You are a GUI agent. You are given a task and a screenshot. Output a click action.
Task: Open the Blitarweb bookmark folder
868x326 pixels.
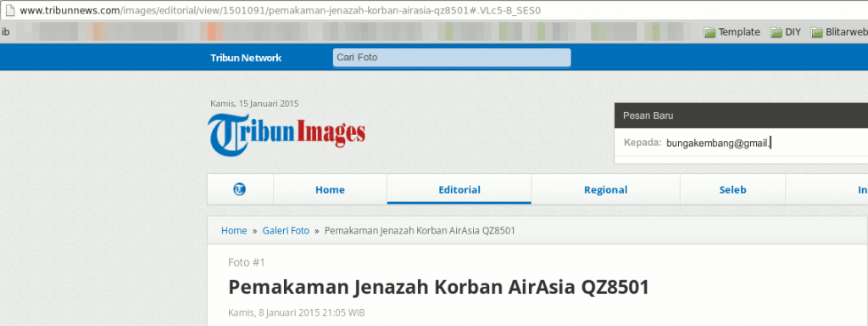839,32
